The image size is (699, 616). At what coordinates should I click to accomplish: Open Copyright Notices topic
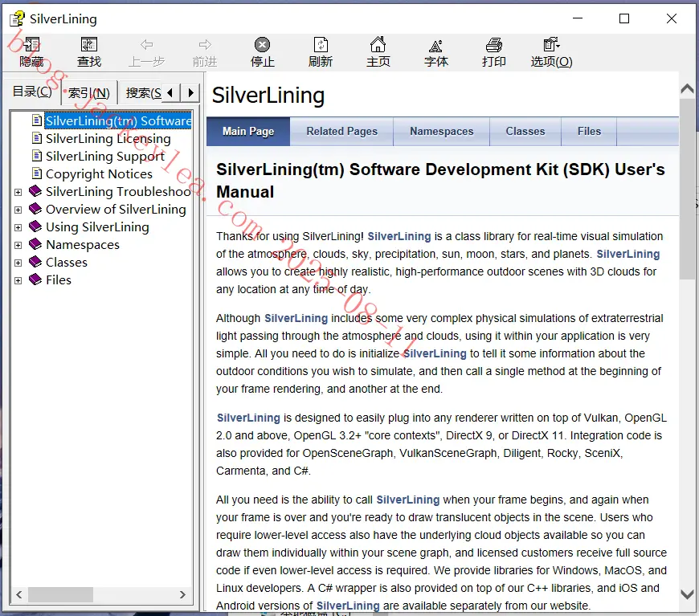click(99, 173)
